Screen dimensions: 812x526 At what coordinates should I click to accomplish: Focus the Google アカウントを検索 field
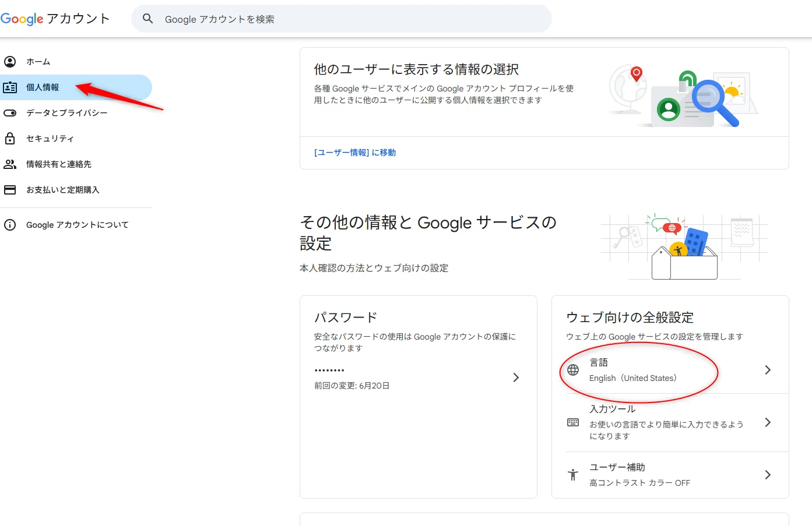tap(342, 19)
